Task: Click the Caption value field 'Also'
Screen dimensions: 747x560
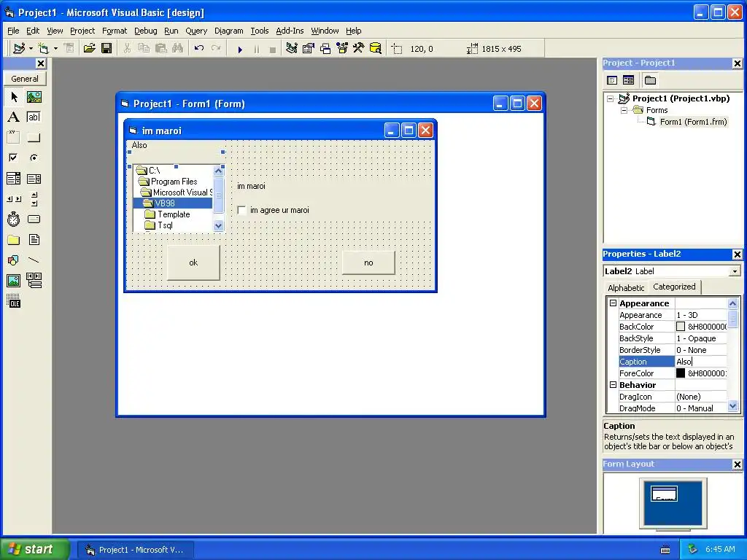Action: [701, 362]
